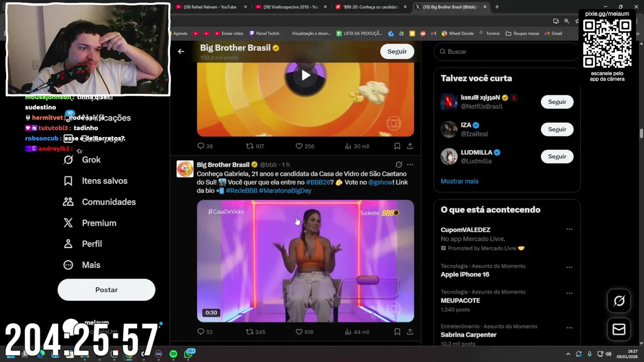Bookmark the Gabriela post

(x=397, y=332)
